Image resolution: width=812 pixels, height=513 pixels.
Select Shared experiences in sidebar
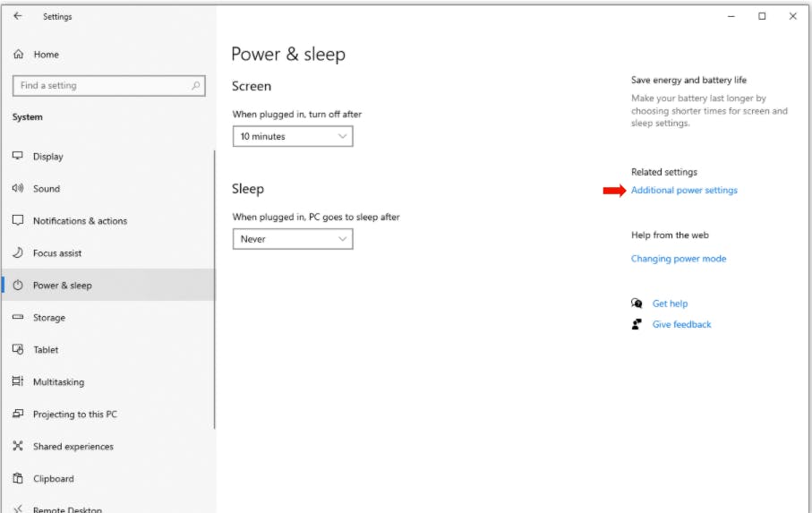coord(73,447)
